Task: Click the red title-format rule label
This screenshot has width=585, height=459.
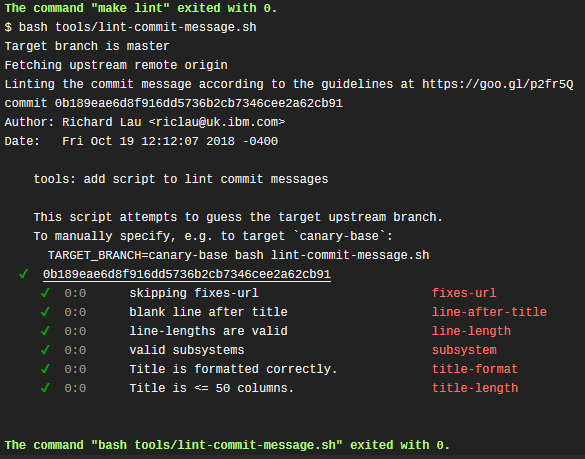Action: coord(475,369)
